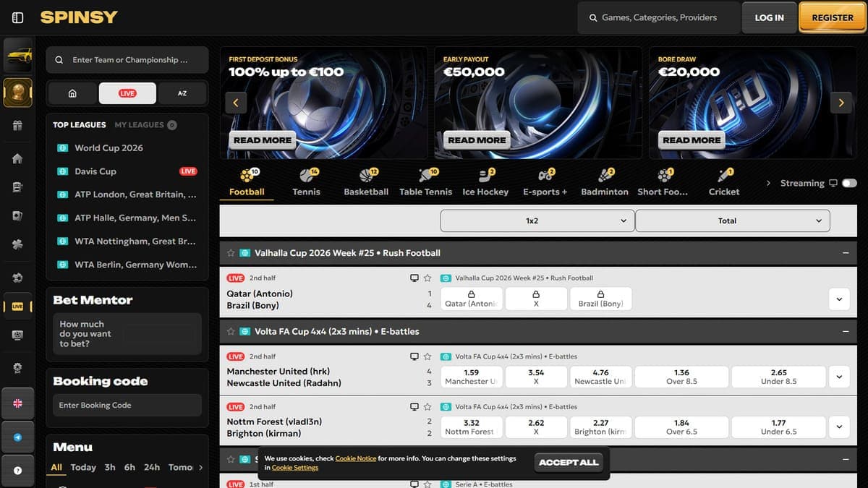Click the LOG IN button
Screen dimensions: 868x488
tap(769, 17)
